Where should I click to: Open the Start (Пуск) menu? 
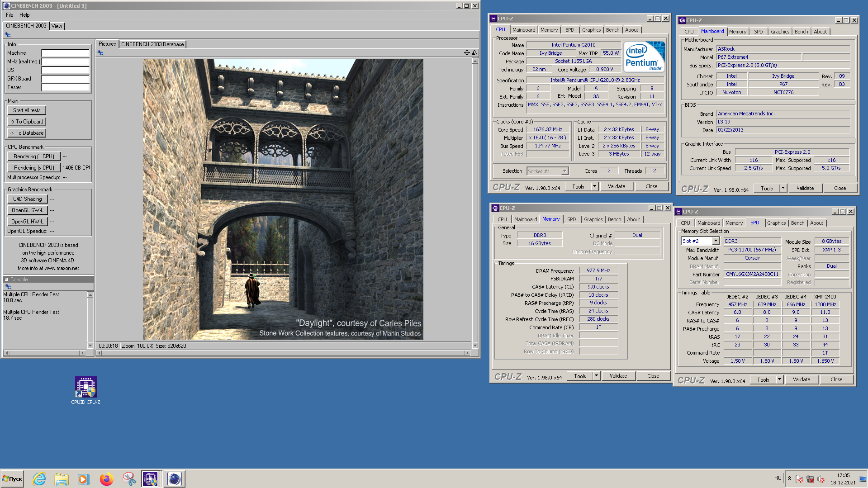tap(12, 479)
